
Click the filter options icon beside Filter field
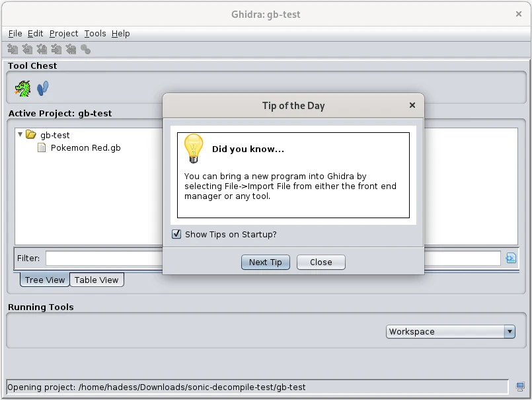coord(511,258)
